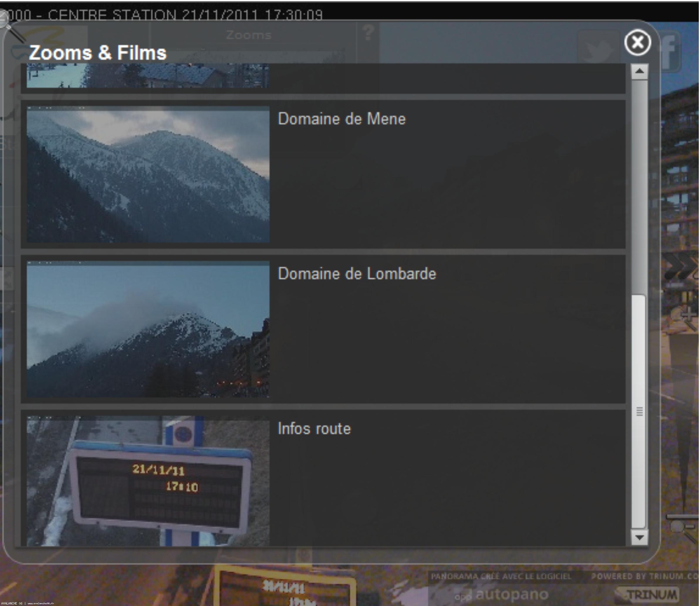
Task: Click the scrollbar up arrow
Action: tap(640, 72)
